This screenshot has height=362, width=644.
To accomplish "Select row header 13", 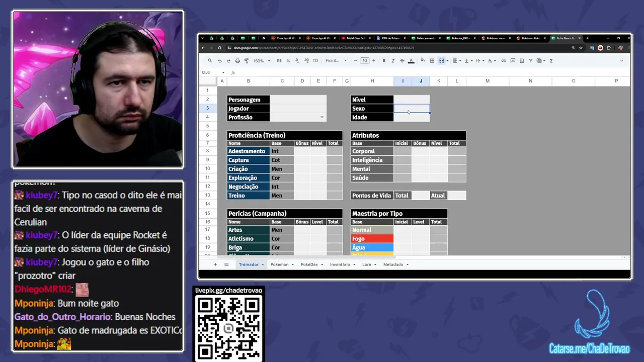I will coord(207,196).
